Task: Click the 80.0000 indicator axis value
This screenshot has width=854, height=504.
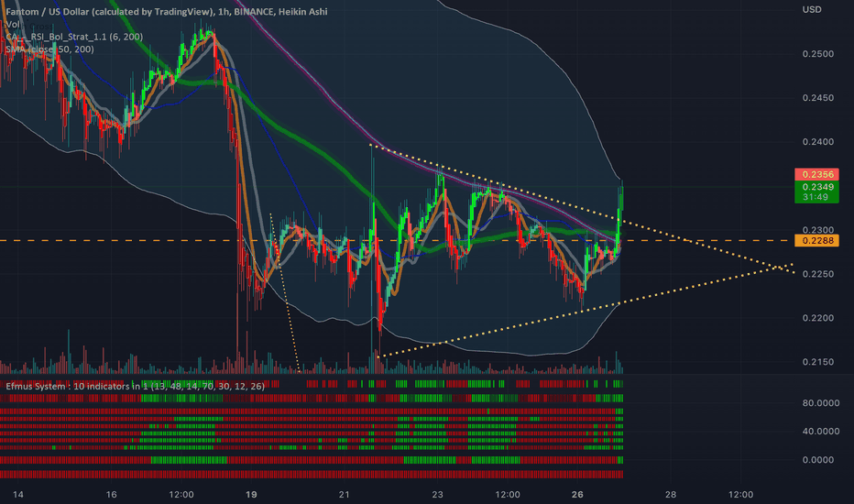Action: point(821,403)
